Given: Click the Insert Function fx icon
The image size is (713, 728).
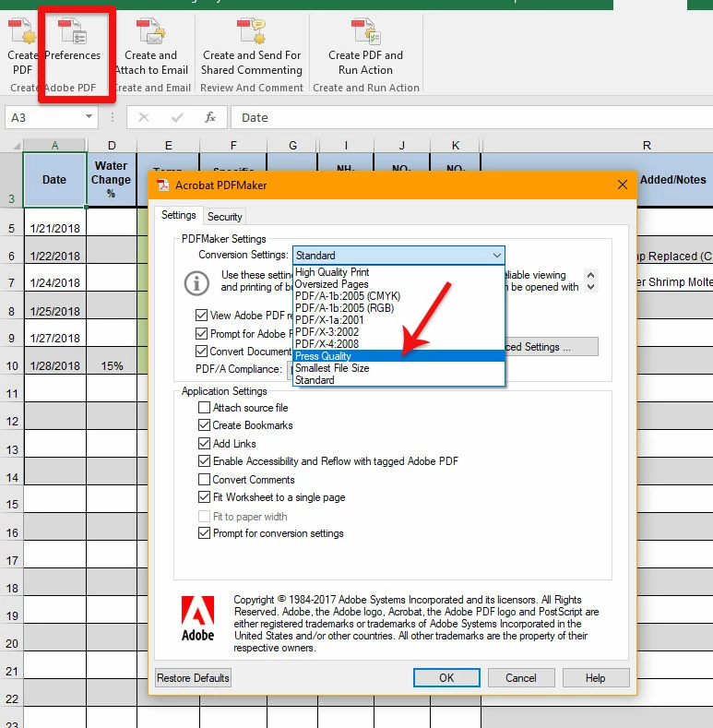Looking at the screenshot, I should tap(209, 117).
